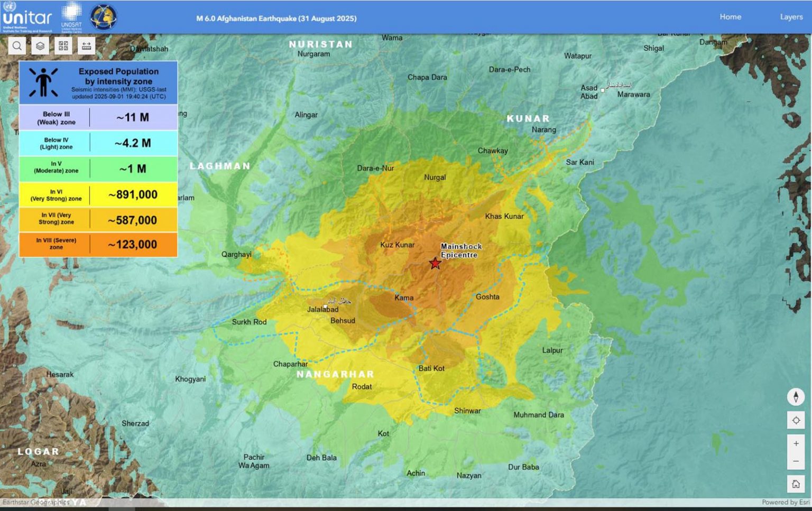Zoom out of the map
The image size is (812, 511).
click(796, 461)
